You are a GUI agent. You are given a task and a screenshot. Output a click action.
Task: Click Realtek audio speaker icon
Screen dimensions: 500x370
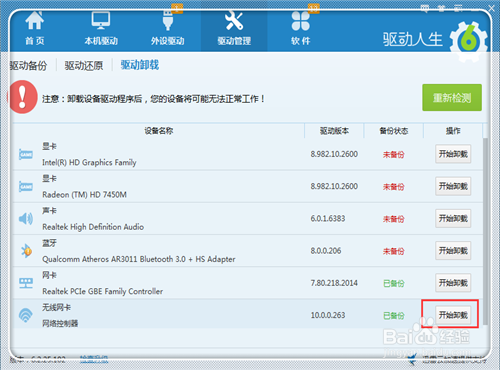[26, 219]
